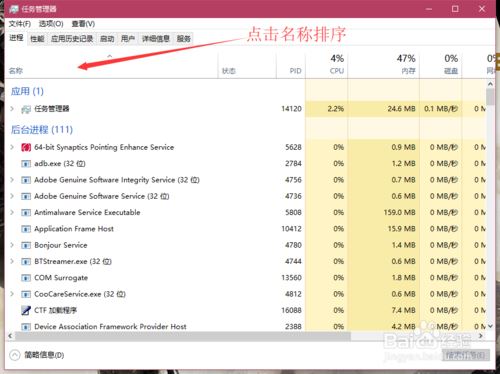
Task: Expand Adobe Genuine Software Integrity Service row
Action: click(12, 180)
